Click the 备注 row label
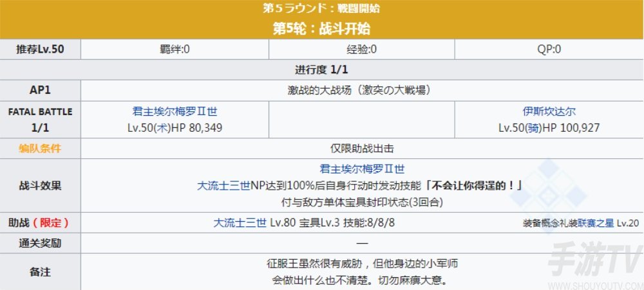Screen dimensions: 644x290 tap(40, 272)
